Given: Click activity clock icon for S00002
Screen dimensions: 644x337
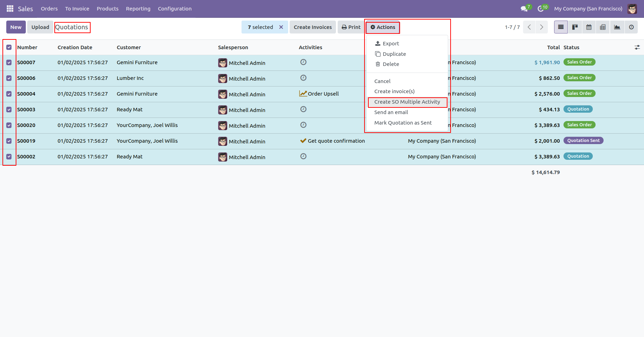Looking at the screenshot, I should coord(303,156).
